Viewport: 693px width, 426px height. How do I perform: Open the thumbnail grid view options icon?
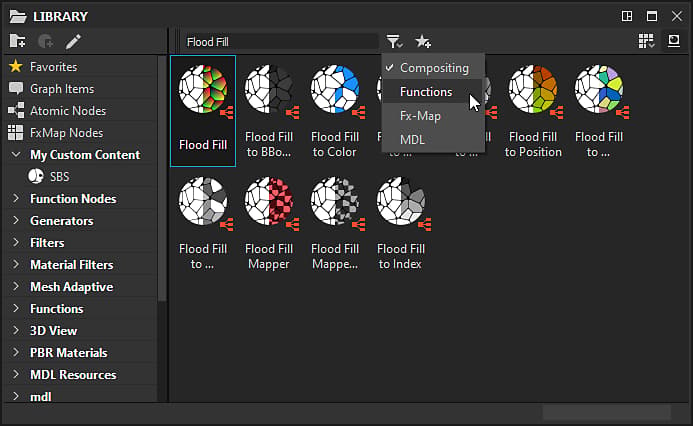tap(646, 41)
